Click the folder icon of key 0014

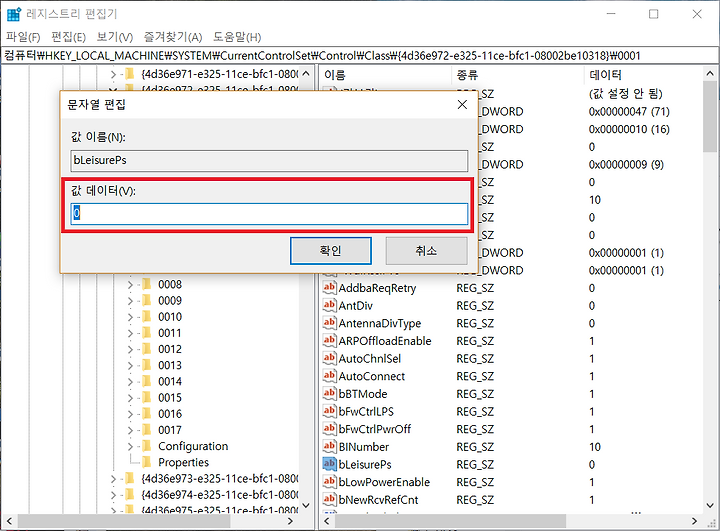146,381
